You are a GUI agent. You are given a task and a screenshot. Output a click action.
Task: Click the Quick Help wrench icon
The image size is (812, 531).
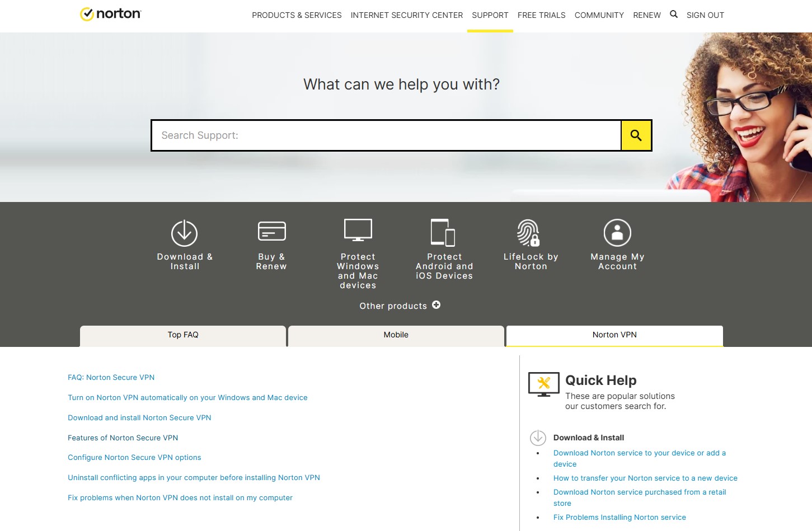tap(543, 384)
